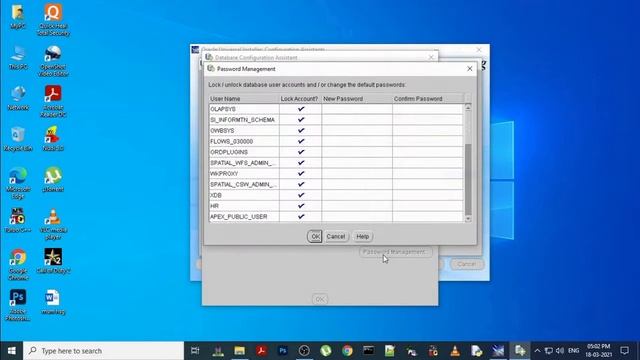This screenshot has width=640, height=360.
Task: Open Command Prompt taskbar icon
Action: 369,351
